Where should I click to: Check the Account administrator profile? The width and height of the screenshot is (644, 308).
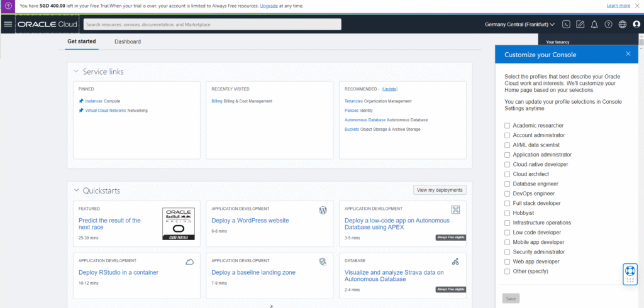pyautogui.click(x=508, y=135)
